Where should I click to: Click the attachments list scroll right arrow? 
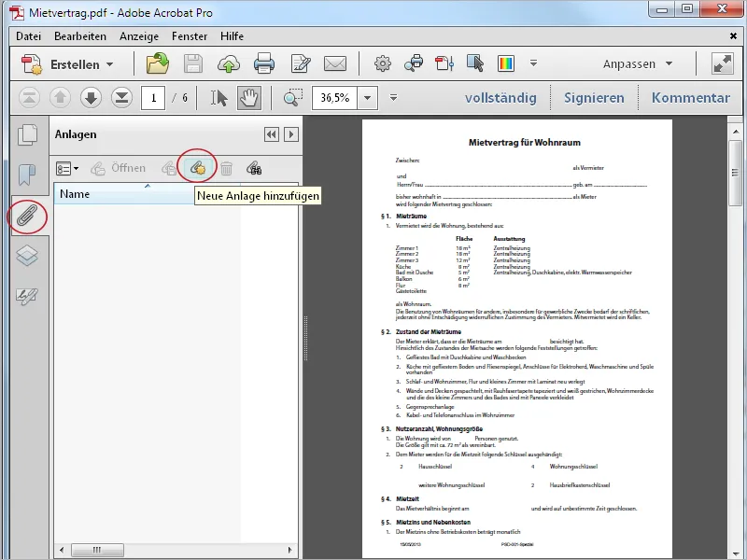290,550
